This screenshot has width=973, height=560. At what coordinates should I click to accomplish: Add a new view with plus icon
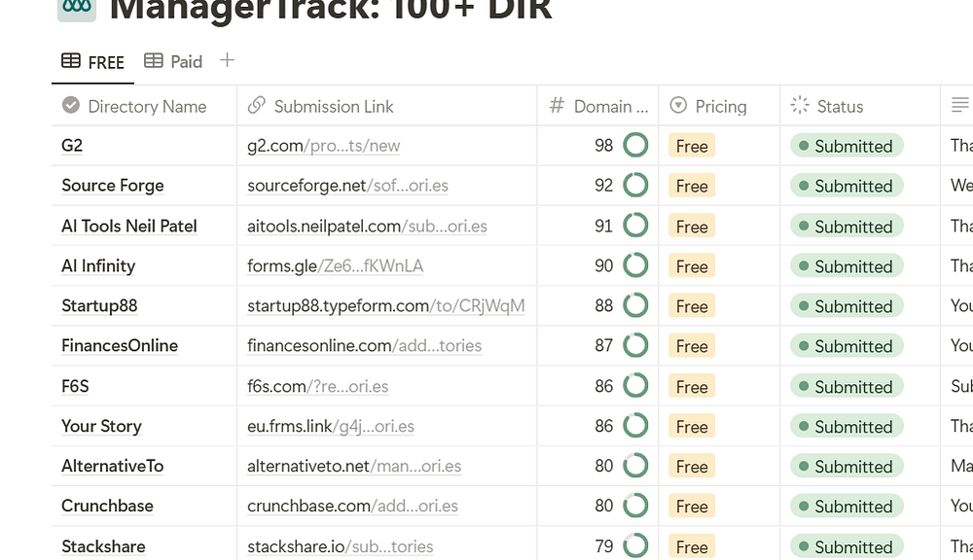point(227,60)
